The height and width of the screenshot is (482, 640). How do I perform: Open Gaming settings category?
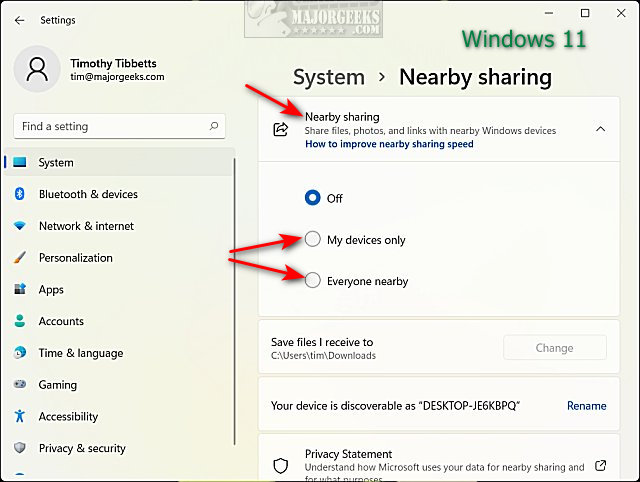[x=119, y=384]
